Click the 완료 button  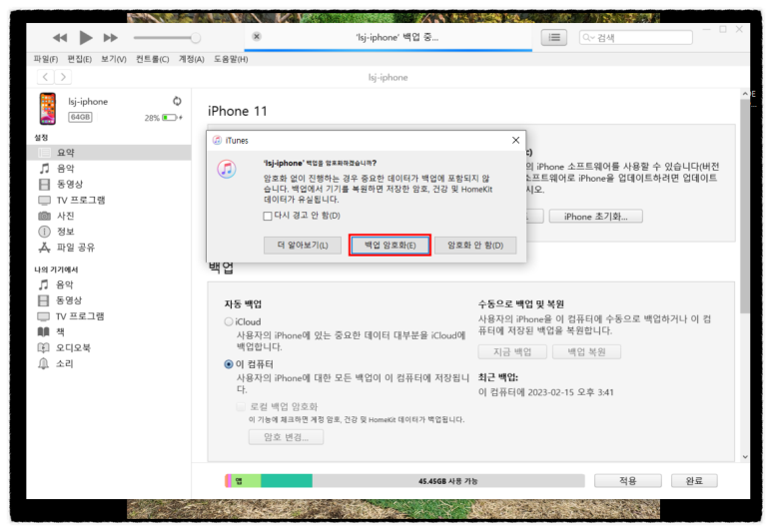pyautogui.click(x=694, y=481)
